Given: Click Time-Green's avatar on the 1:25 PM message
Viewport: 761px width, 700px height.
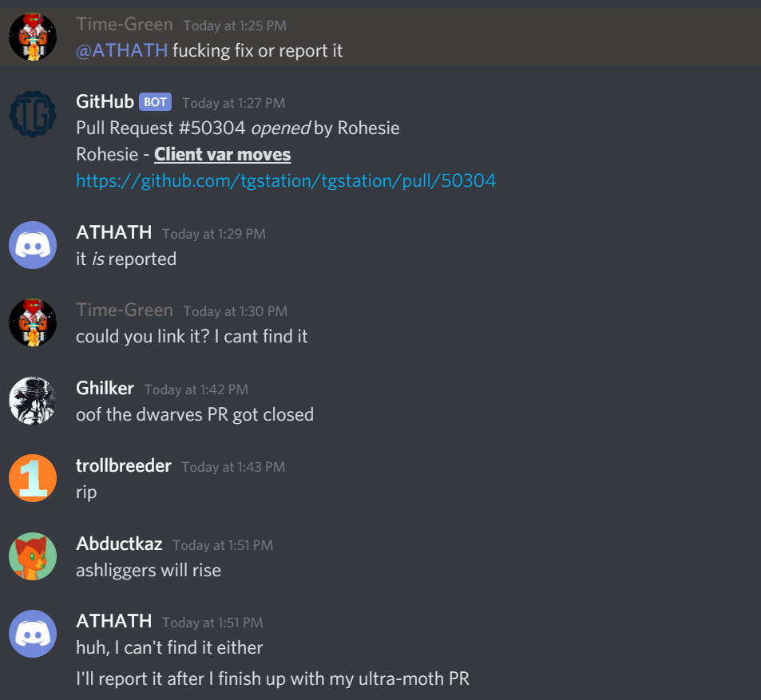Looking at the screenshot, I should click(x=33, y=37).
